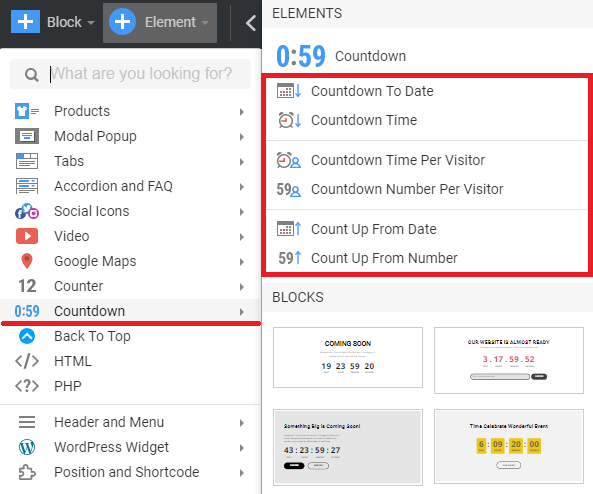Click the blue plus Block icon
The image size is (593, 494).
pyautogui.click(x=25, y=22)
